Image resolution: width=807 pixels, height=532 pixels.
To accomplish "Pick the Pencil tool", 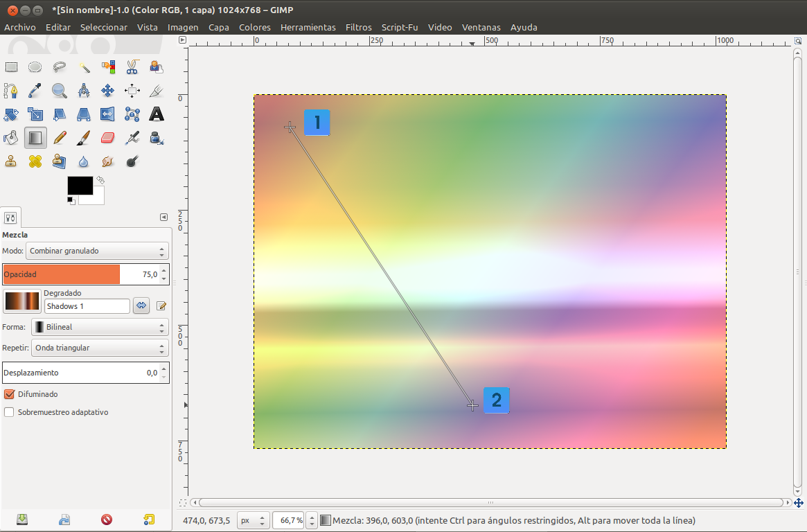I will pyautogui.click(x=60, y=138).
